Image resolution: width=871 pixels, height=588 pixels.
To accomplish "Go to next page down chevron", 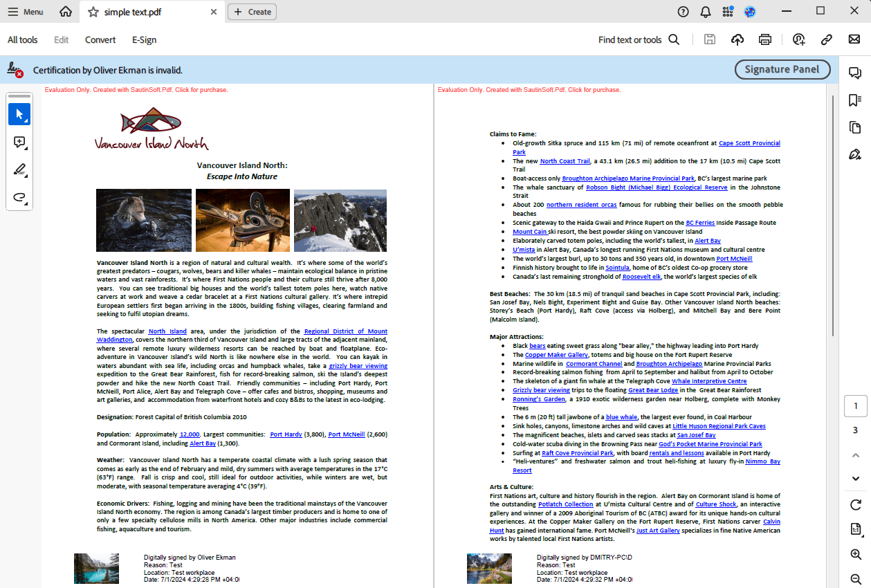I will tap(855, 479).
